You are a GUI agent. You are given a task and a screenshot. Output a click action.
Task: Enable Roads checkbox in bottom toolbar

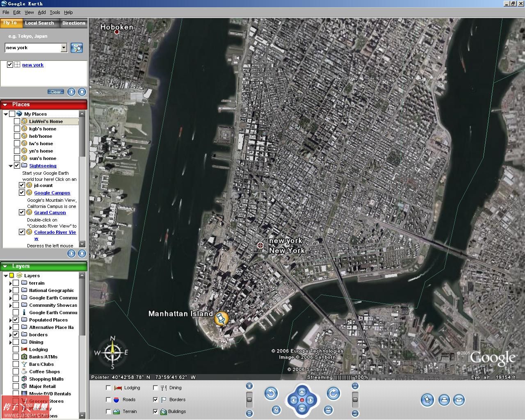(108, 399)
